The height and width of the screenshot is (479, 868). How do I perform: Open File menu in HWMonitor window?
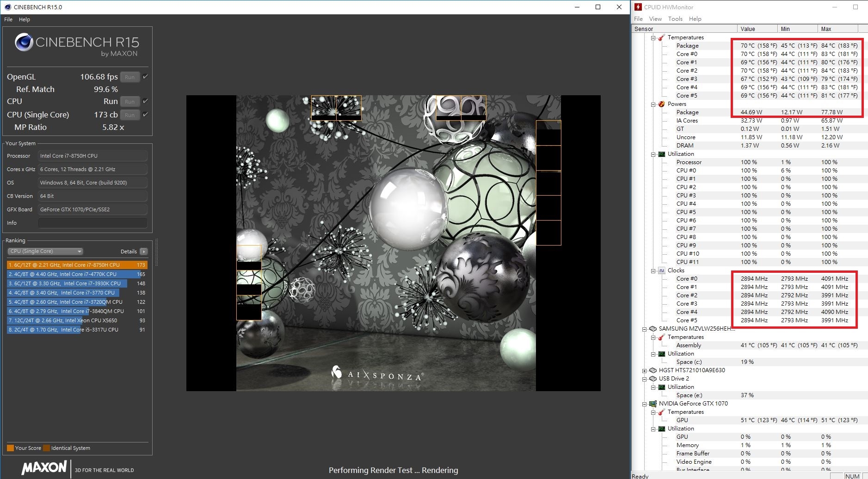[638, 18]
